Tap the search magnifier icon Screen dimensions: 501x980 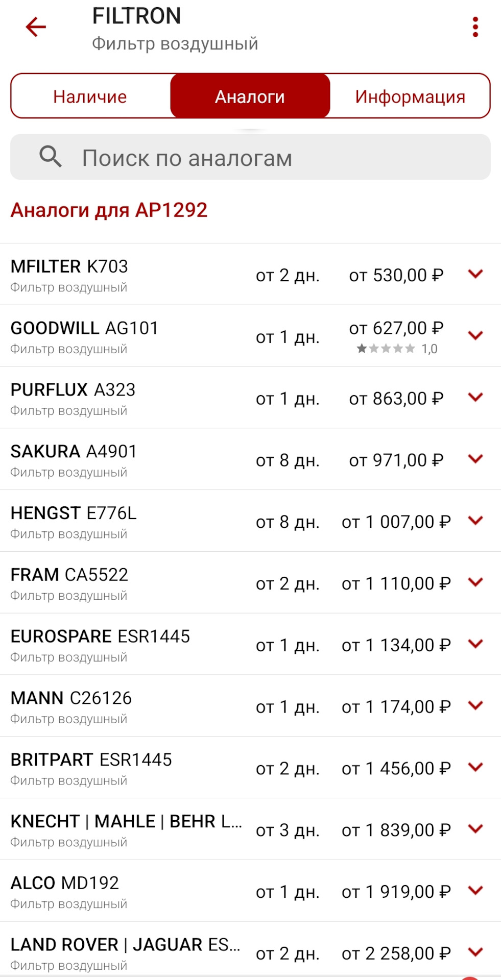[51, 157]
